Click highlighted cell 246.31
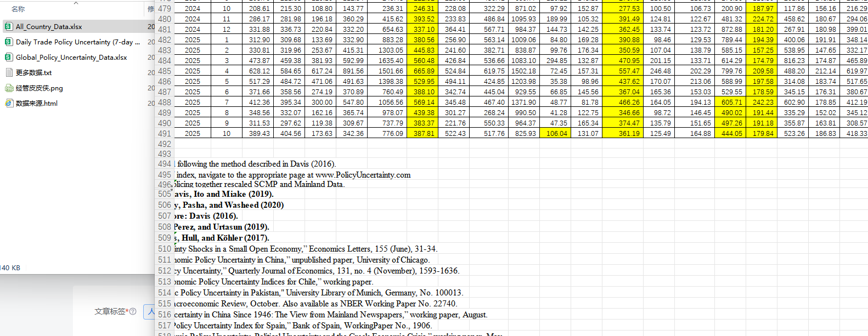This screenshot has height=336, width=868. click(422, 9)
